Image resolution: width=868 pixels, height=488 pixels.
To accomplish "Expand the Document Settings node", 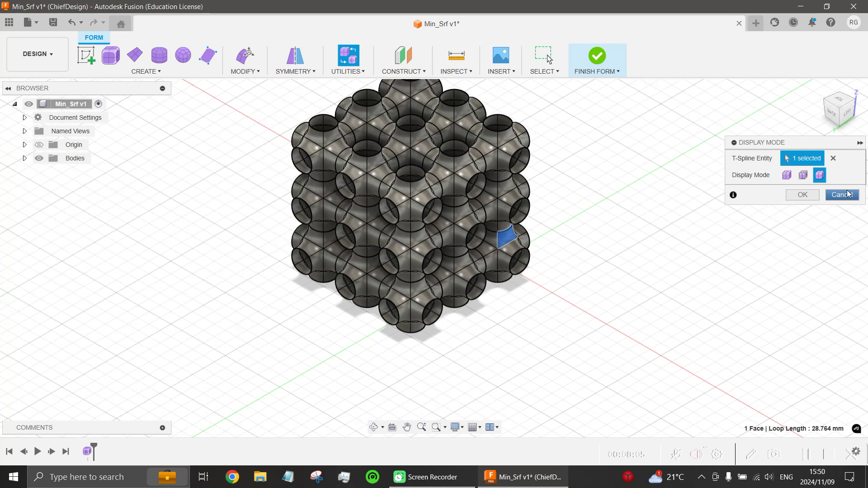I will pos(24,117).
